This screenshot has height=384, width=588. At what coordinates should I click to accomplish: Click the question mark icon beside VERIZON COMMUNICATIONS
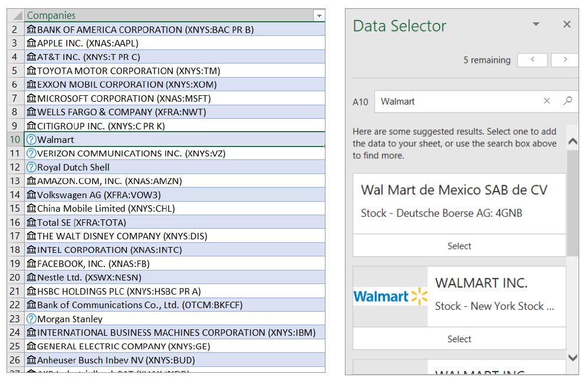tap(32, 153)
